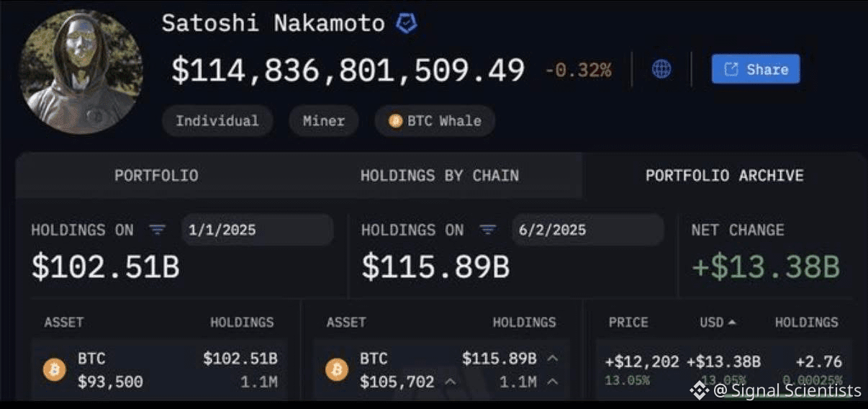Sort by the USD column header arrow

tap(732, 323)
